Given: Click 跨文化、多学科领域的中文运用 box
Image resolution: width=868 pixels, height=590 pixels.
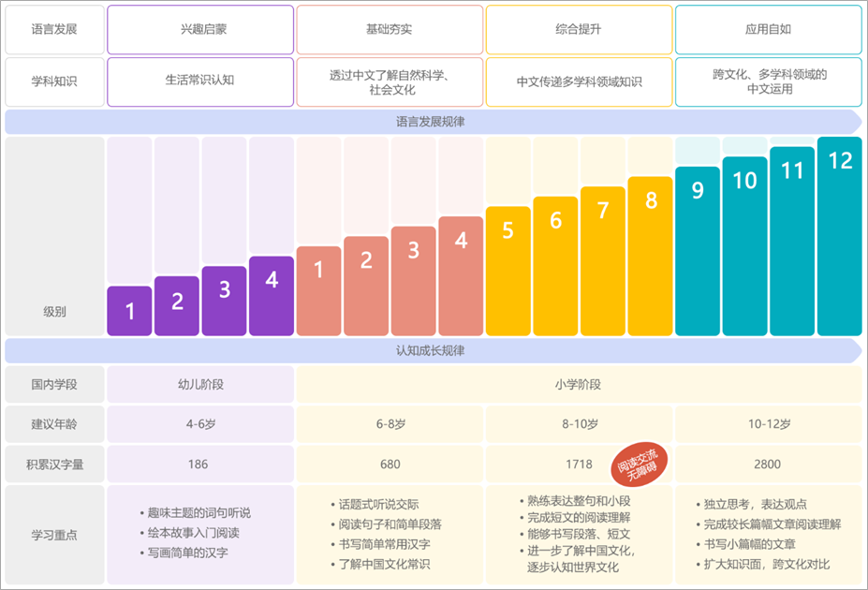Looking at the screenshot, I should 769,81.
